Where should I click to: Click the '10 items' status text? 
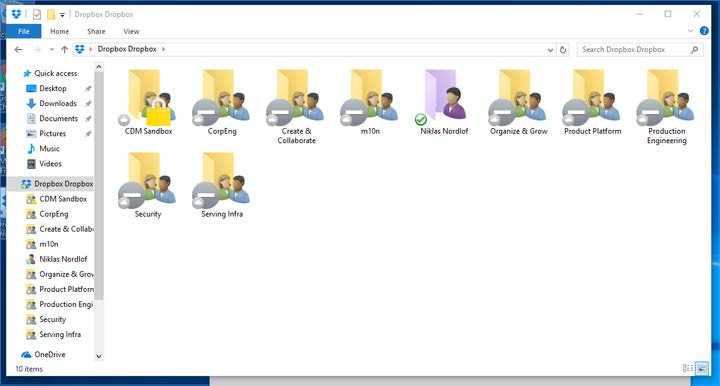(x=29, y=369)
